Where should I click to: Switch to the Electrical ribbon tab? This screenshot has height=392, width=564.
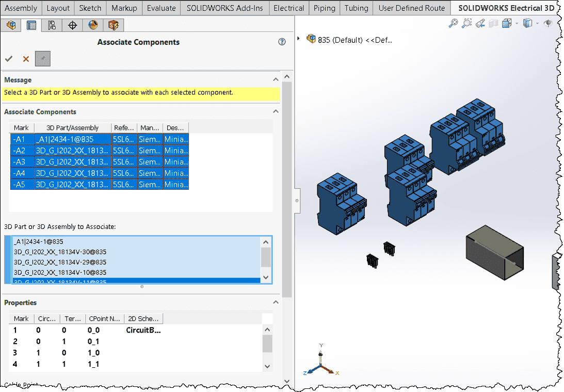[x=288, y=8]
